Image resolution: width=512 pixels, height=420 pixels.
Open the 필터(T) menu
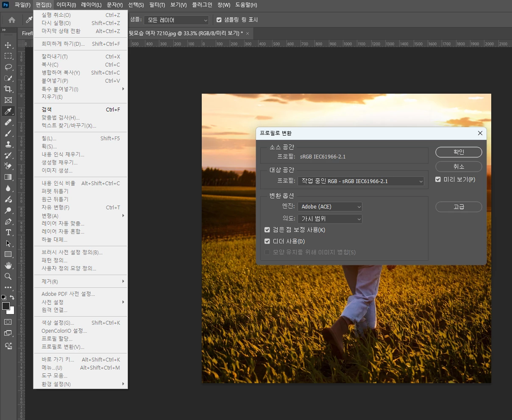tap(157, 5)
